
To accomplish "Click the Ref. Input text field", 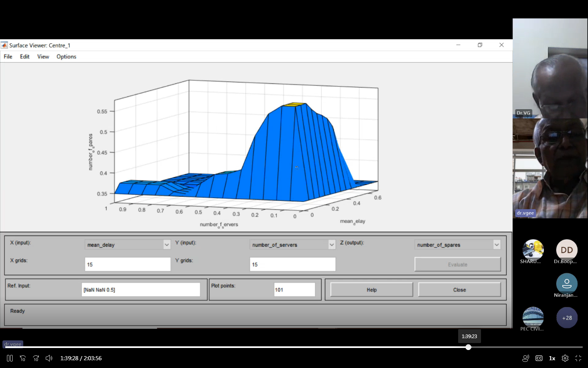I will coord(141,290).
